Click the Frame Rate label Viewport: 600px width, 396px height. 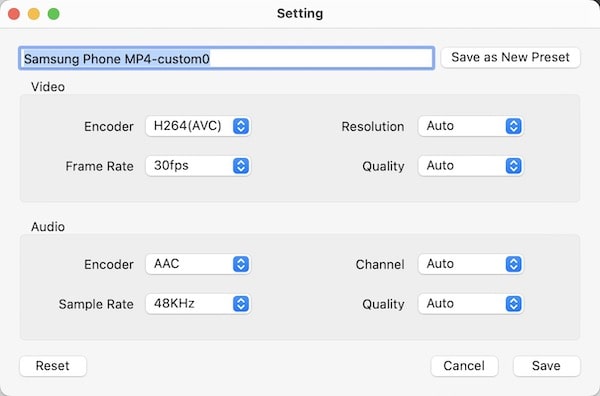pyautogui.click(x=99, y=166)
